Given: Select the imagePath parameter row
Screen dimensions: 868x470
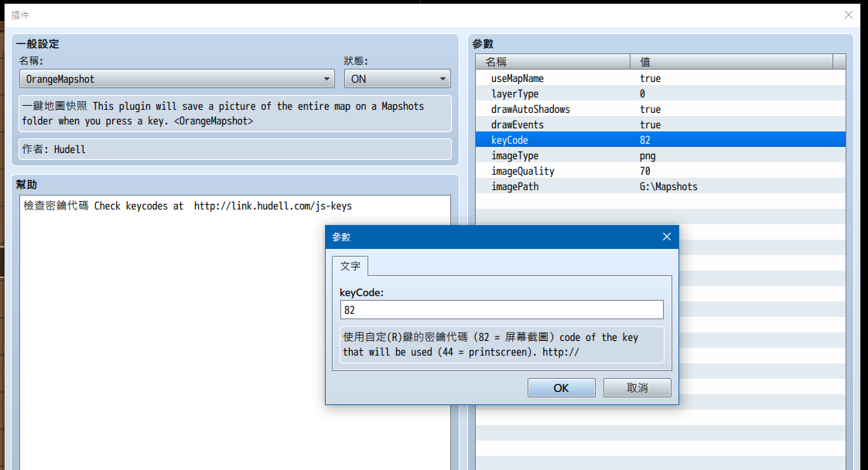Looking at the screenshot, I should pos(661,187).
